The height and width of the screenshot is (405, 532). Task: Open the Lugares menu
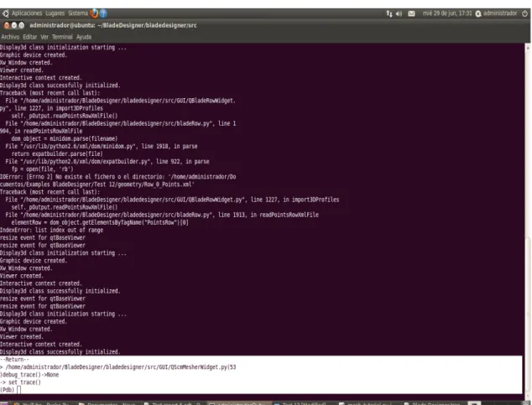point(55,13)
